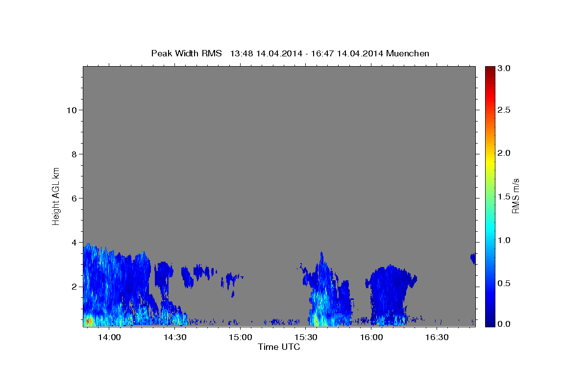Click the 'Height AGL km' axis label
The width and height of the screenshot is (588, 392).
pos(56,196)
